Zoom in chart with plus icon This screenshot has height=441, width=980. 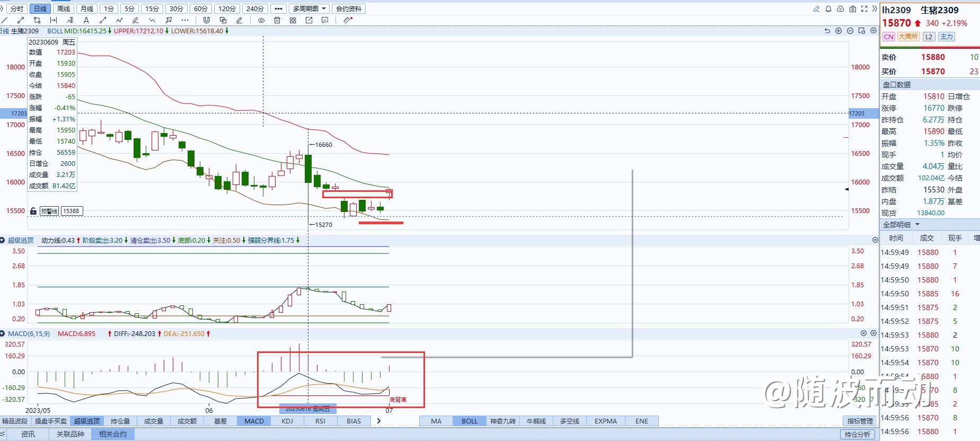(x=839, y=31)
